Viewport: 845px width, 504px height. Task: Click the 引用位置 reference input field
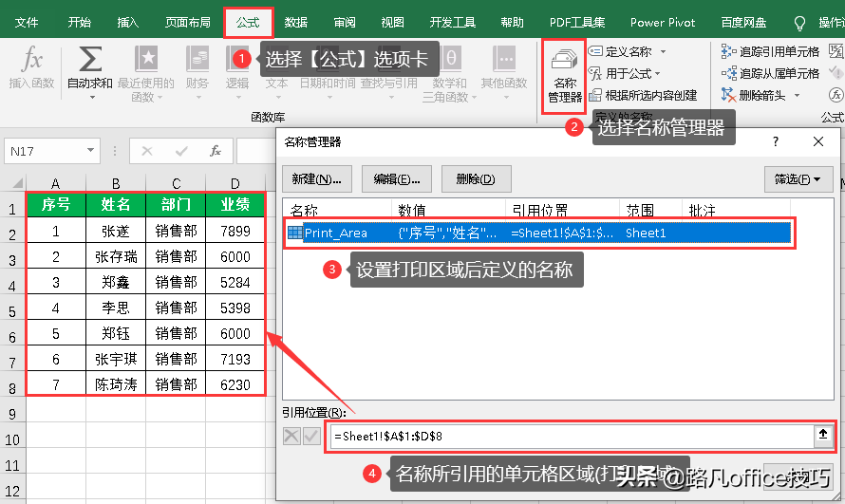click(x=573, y=436)
